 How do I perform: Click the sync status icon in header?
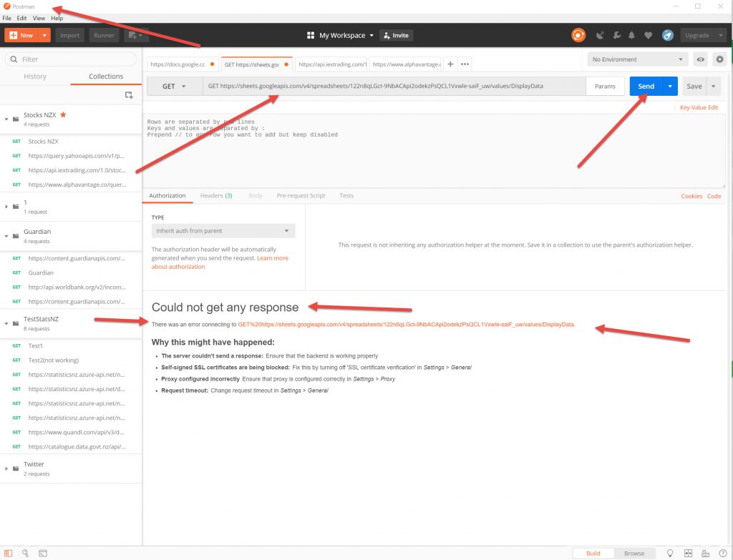pyautogui.click(x=578, y=35)
